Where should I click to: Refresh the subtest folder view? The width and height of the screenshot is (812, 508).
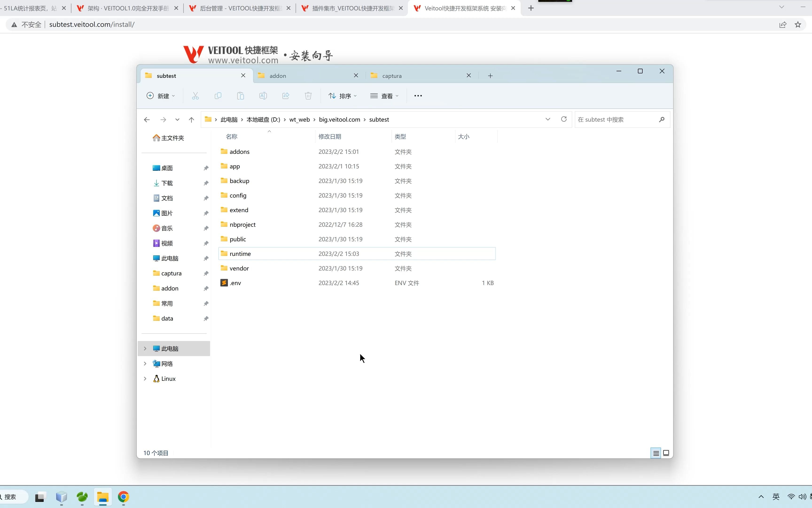coord(564,119)
